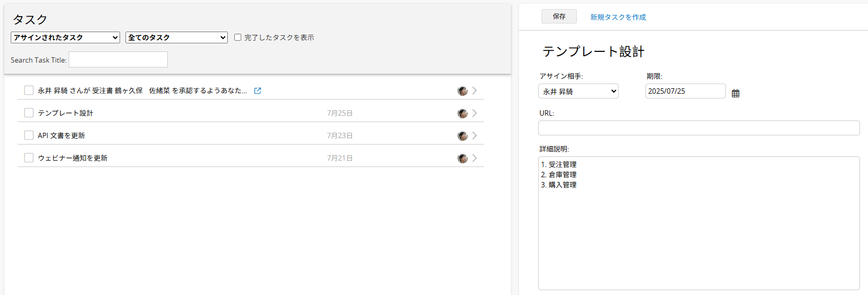This screenshot has width=868, height=295.
Task: Click into the URL input field
Action: pyautogui.click(x=699, y=128)
